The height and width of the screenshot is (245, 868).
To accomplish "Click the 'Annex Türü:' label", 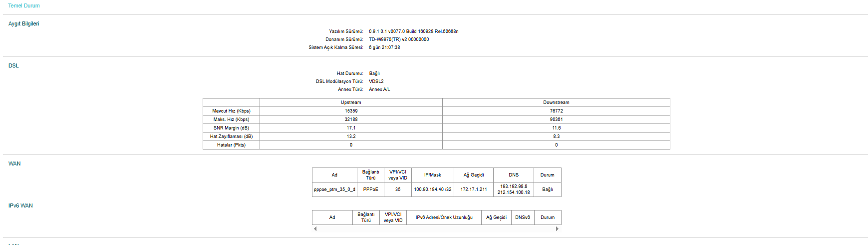I will click(350, 89).
